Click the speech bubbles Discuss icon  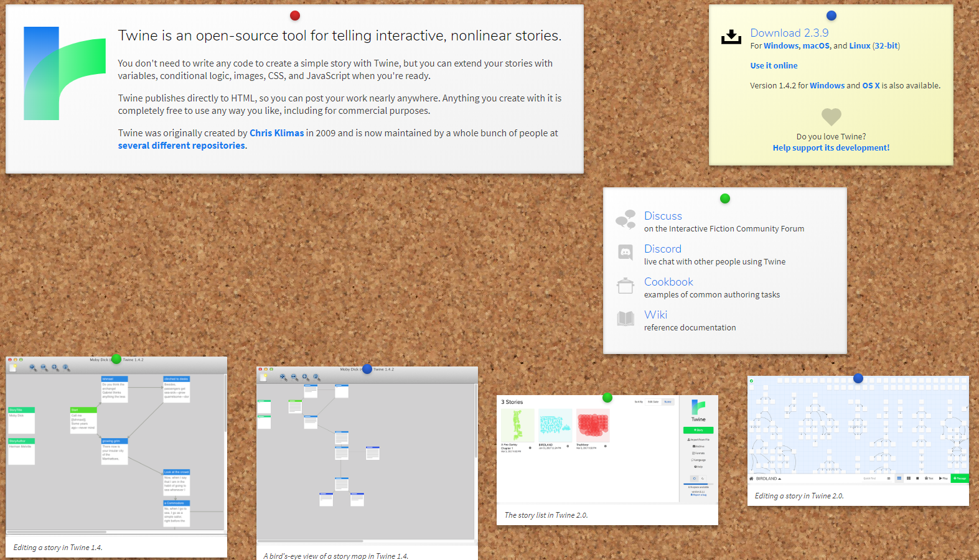point(625,220)
